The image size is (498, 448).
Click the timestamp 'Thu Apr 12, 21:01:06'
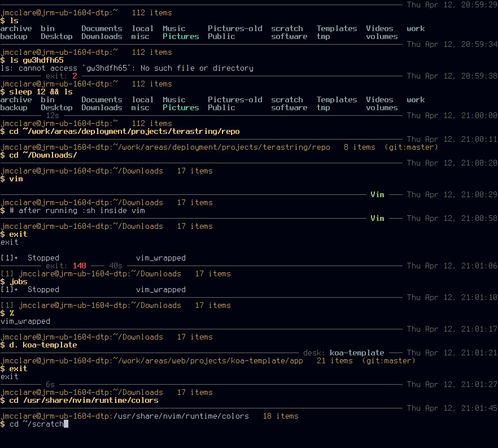click(x=452, y=266)
